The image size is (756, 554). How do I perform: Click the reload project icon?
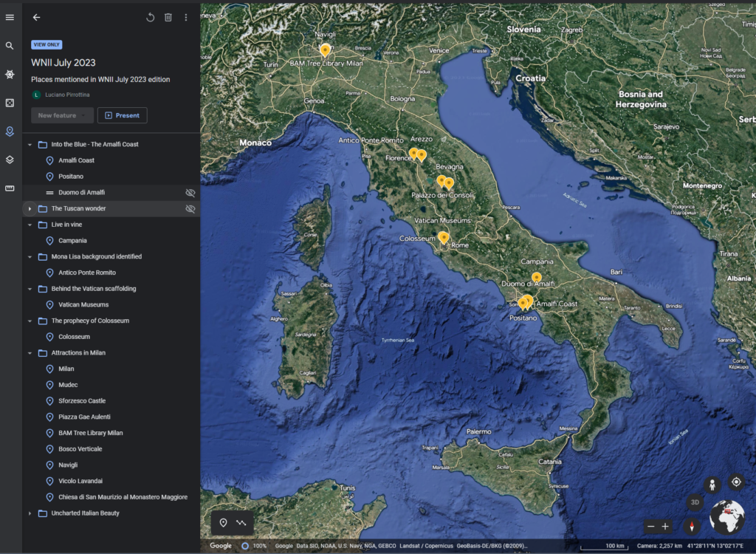(x=151, y=18)
